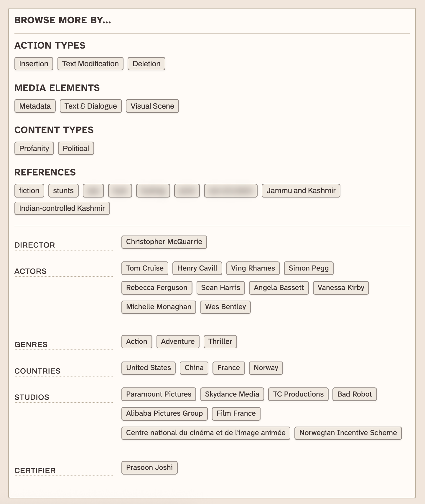Click certifier Prasoon Joshi tag
This screenshot has height=504, width=425.
(x=149, y=468)
